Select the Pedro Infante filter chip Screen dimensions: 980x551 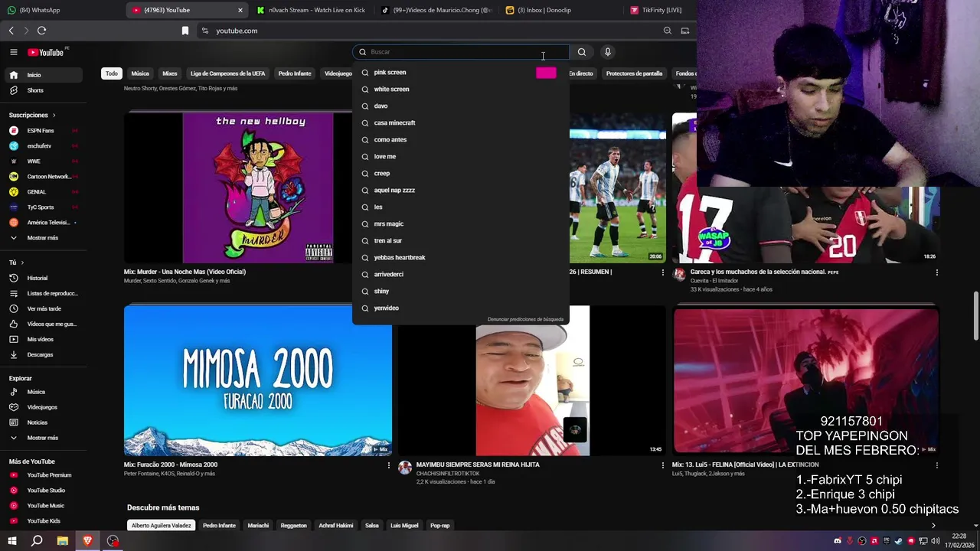[295, 73]
